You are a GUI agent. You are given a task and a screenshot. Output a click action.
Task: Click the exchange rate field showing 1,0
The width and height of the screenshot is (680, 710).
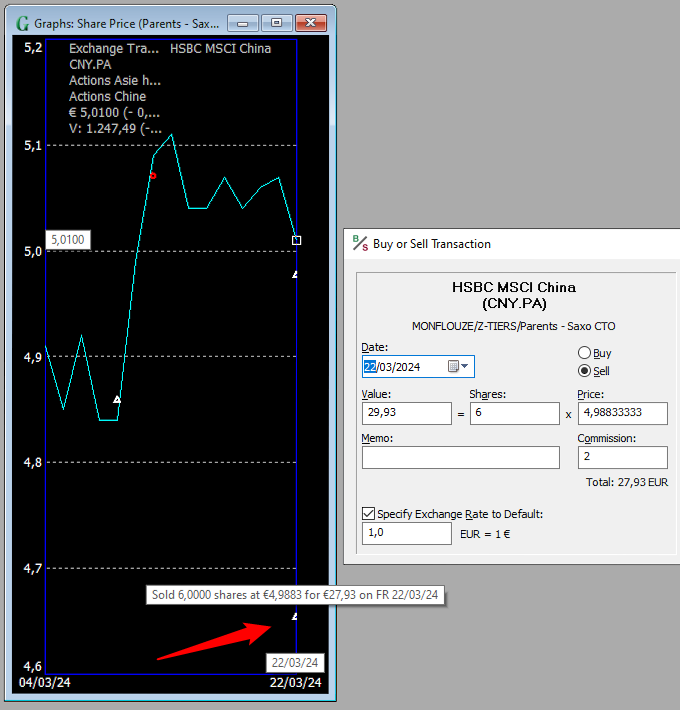tap(407, 533)
